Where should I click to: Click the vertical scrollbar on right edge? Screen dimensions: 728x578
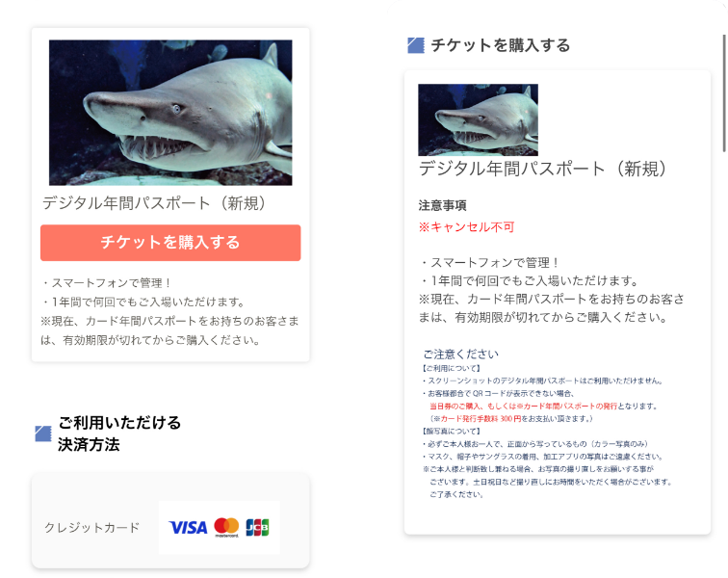(724, 92)
